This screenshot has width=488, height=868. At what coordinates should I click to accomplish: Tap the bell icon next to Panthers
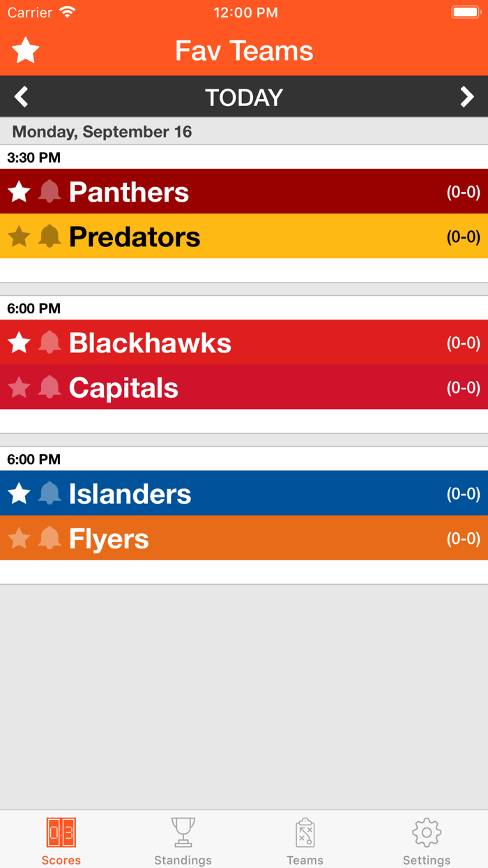pyautogui.click(x=47, y=191)
